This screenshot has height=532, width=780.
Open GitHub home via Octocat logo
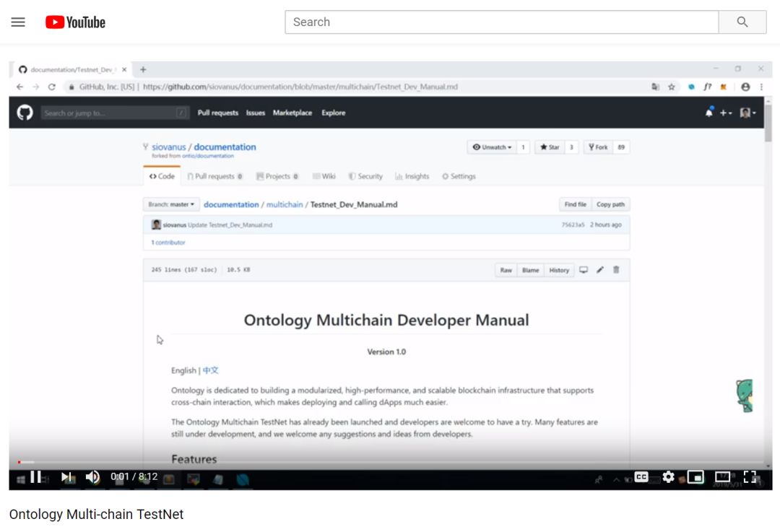(25, 113)
